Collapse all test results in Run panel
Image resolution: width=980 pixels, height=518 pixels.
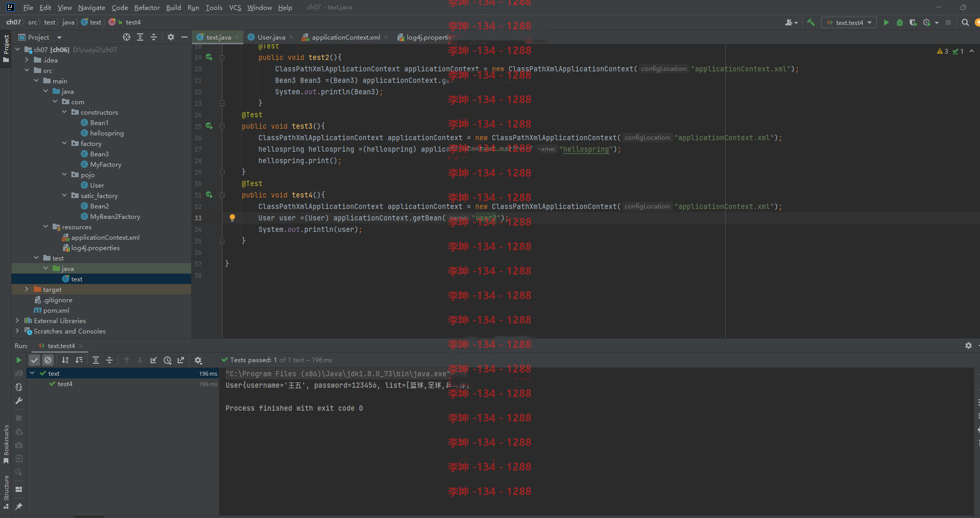109,360
